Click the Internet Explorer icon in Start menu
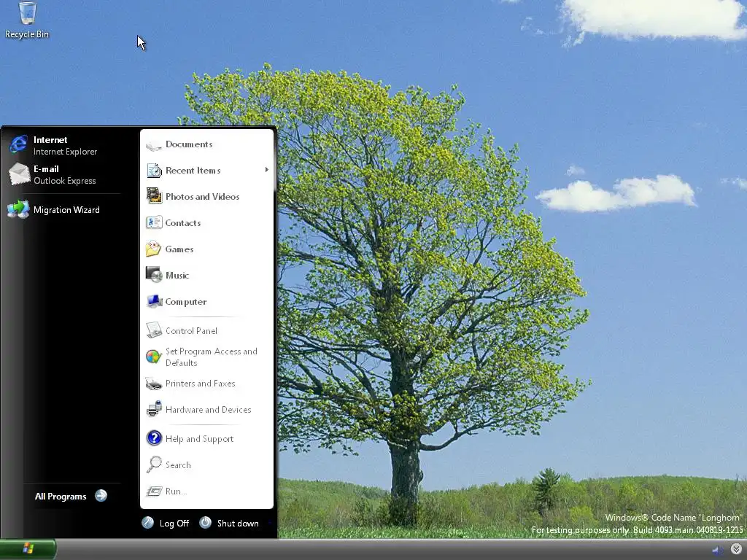The width and height of the screenshot is (747, 560). click(18, 144)
